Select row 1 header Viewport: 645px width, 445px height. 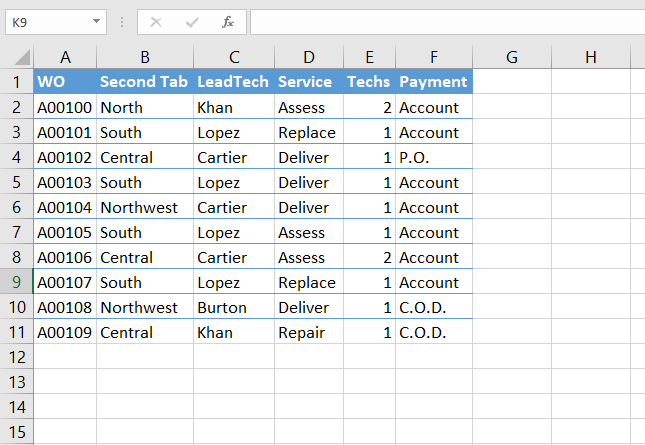tap(16, 82)
